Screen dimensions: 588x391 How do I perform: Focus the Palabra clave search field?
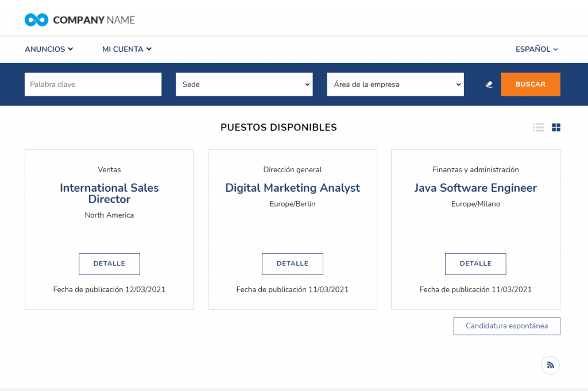pyautogui.click(x=93, y=84)
